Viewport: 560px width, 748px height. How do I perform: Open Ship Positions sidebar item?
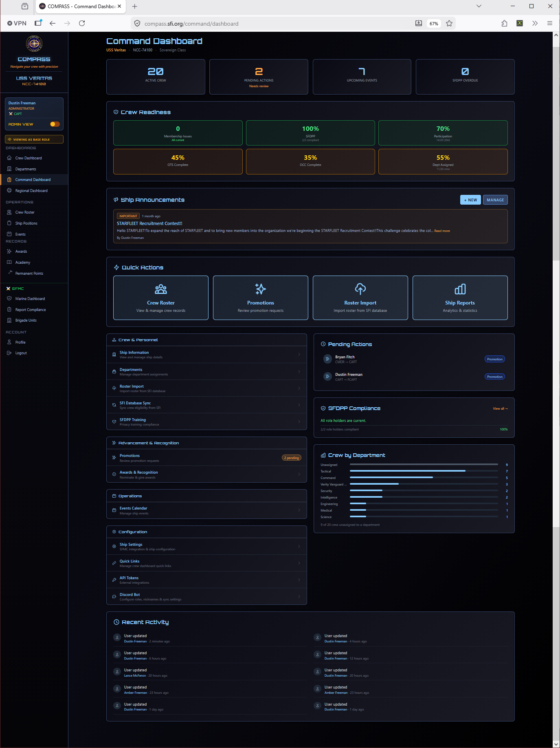(x=26, y=223)
